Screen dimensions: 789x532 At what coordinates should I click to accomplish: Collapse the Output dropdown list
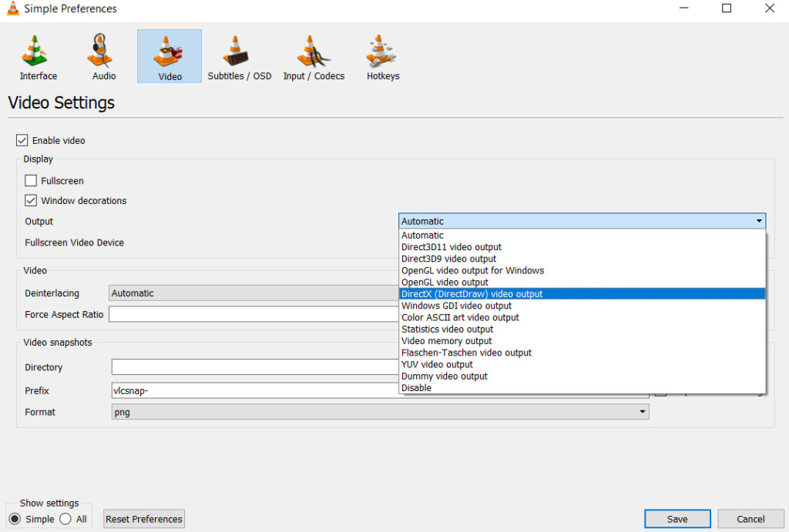(760, 221)
